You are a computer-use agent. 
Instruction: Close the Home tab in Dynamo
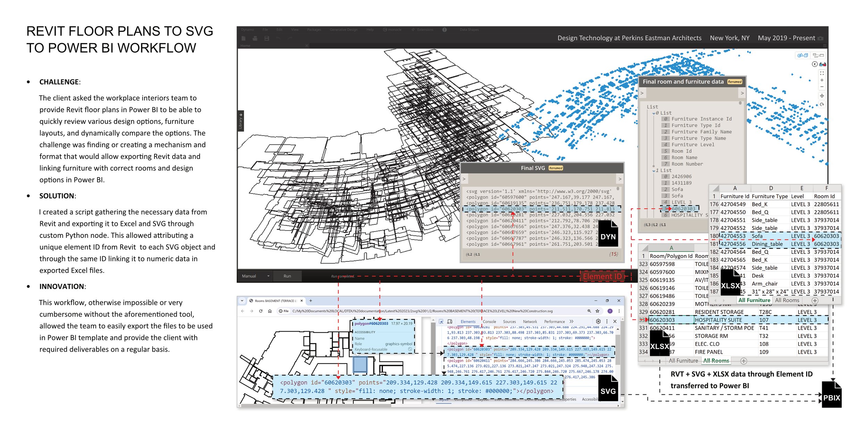[x=307, y=46]
